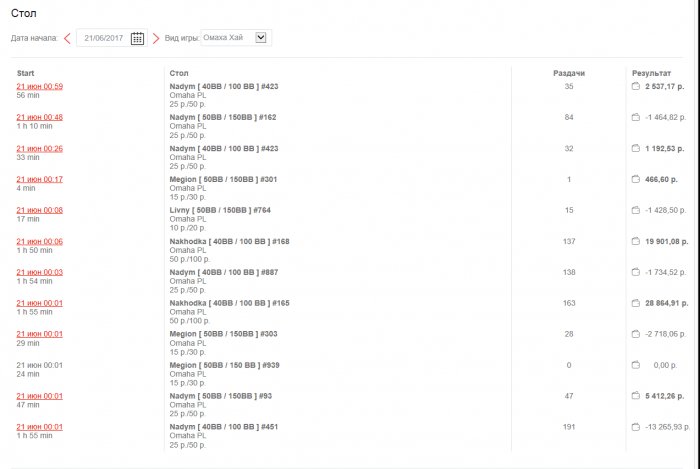Click the Раздачи column header
Screen dimensions: 700x469
[569, 73]
